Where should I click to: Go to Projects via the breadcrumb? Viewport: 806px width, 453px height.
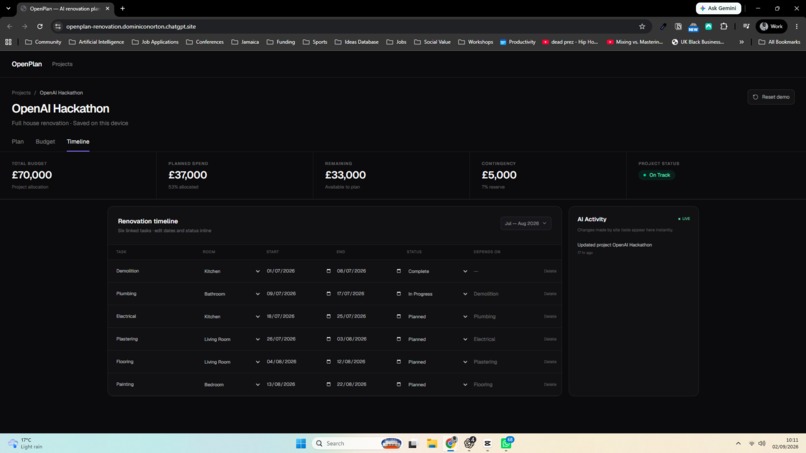(21, 93)
